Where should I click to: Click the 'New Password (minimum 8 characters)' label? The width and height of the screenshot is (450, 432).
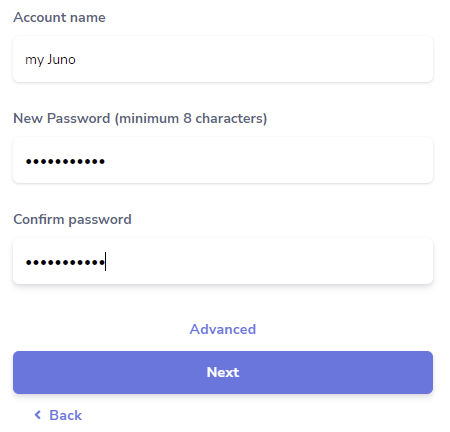(140, 118)
